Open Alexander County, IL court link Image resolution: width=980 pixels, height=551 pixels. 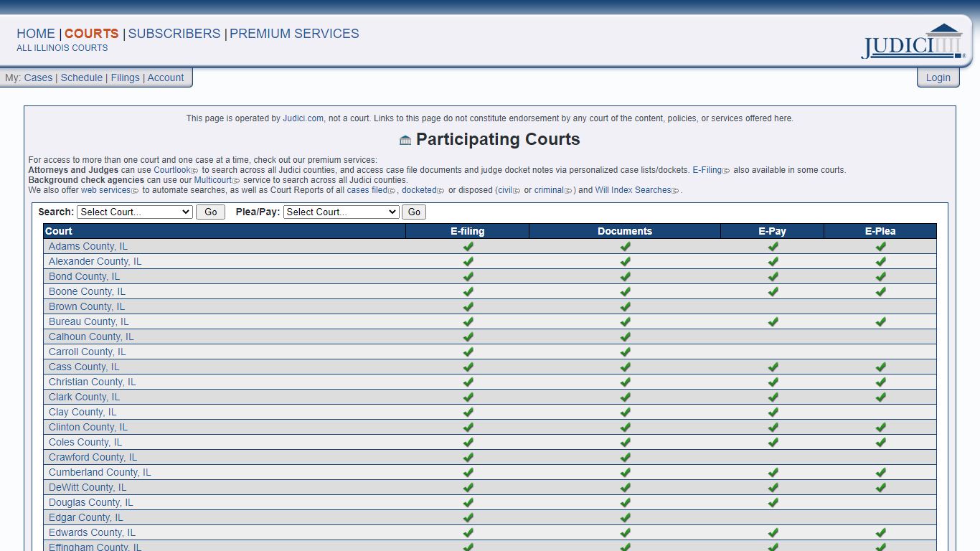click(95, 261)
